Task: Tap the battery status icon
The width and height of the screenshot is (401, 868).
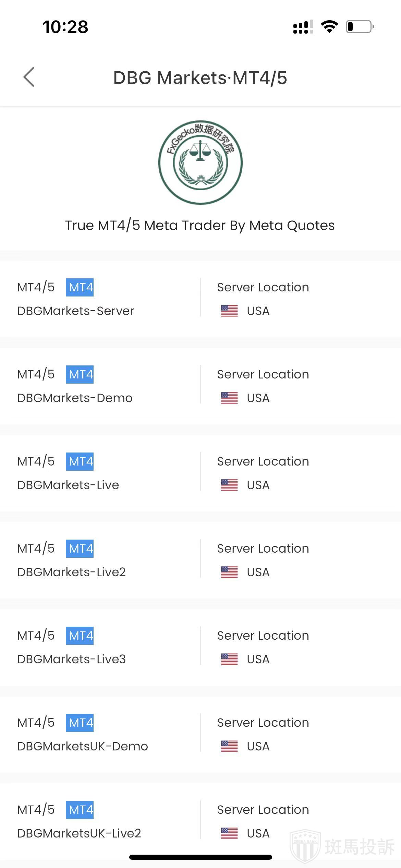Action: [x=360, y=27]
